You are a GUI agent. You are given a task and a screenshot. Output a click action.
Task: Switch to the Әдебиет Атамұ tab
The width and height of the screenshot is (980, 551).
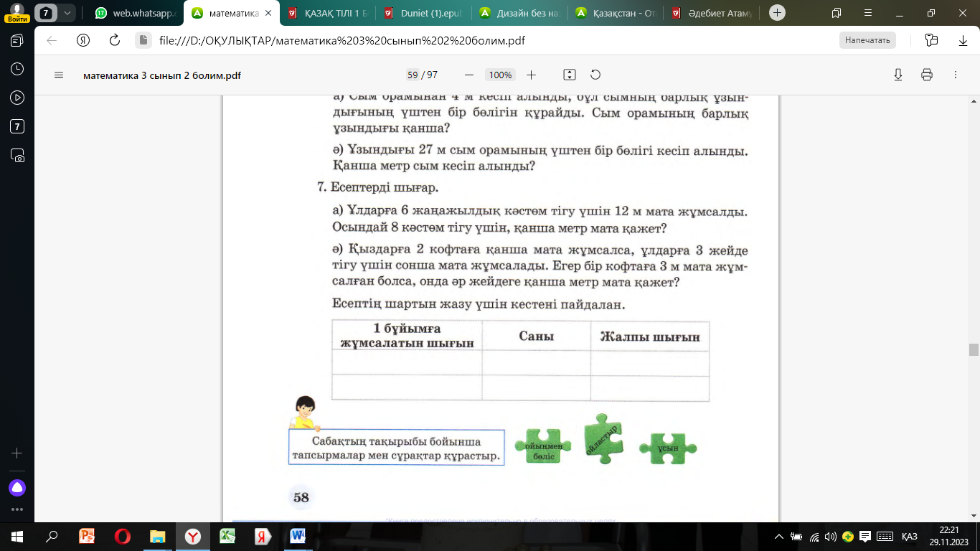pos(712,13)
